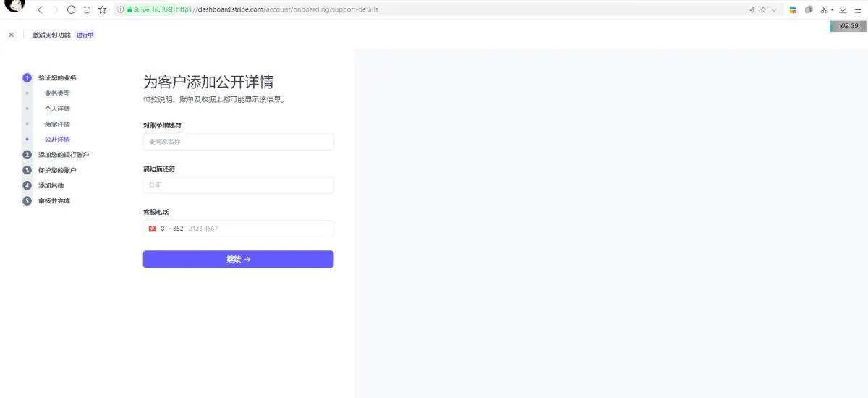Screen dimensions: 868x398
Task: Open the downloads arrow icon
Action: click(x=843, y=10)
